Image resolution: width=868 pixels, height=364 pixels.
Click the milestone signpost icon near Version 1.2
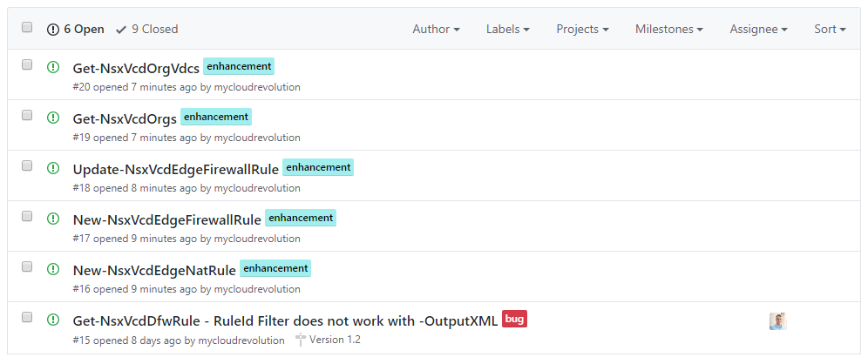301,340
